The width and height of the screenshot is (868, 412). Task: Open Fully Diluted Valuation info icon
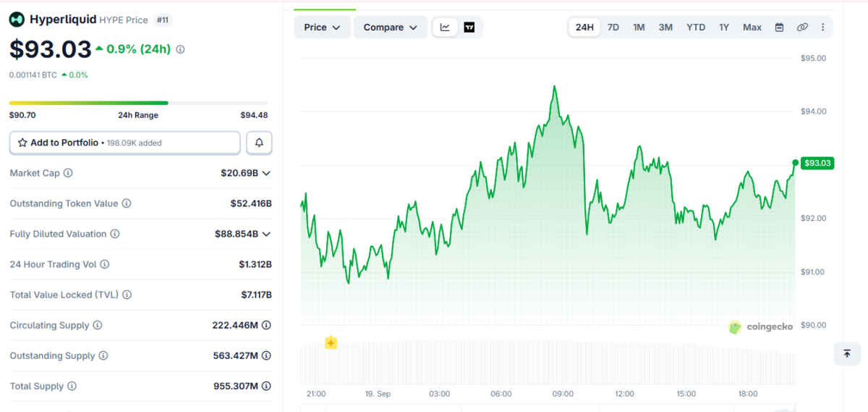(x=114, y=234)
